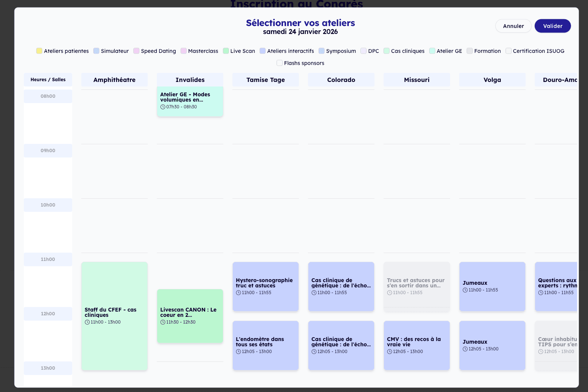This screenshot has height=392, width=588.
Task: Click clock icon on Livescan CANON session
Action: pyautogui.click(x=163, y=322)
